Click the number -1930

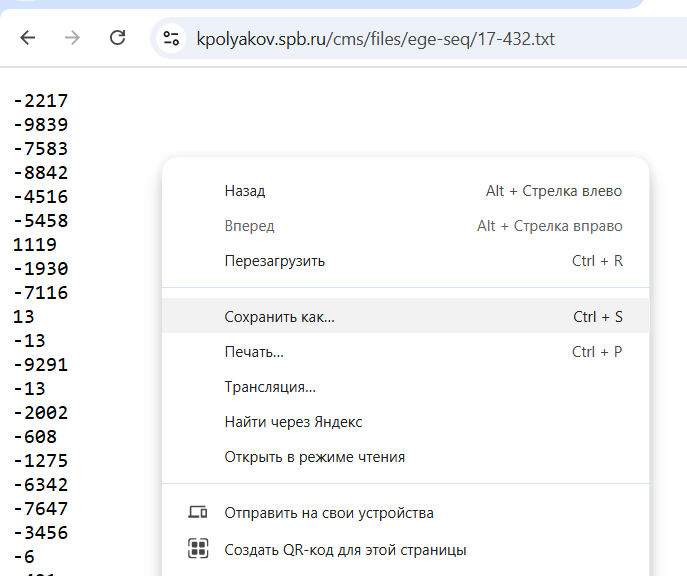tap(40, 269)
